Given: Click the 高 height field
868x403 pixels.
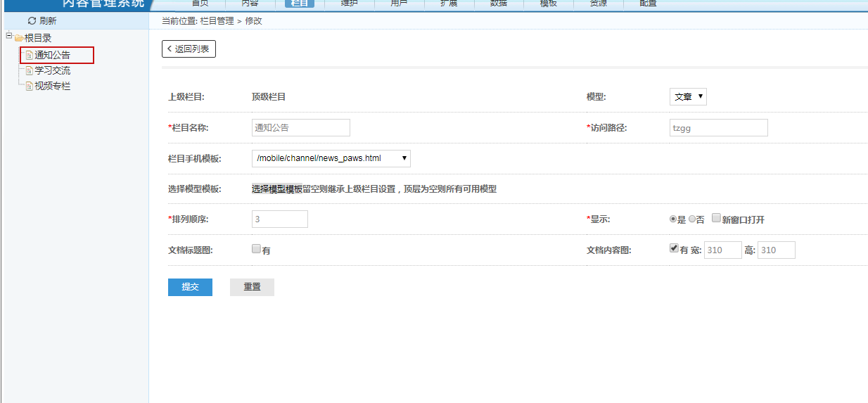Looking at the screenshot, I should click(x=777, y=250).
